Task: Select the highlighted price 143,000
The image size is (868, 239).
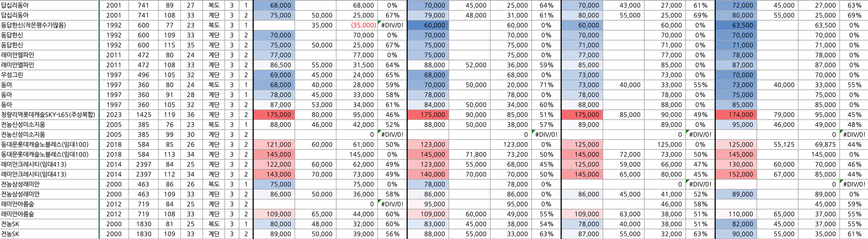Action: point(274,174)
